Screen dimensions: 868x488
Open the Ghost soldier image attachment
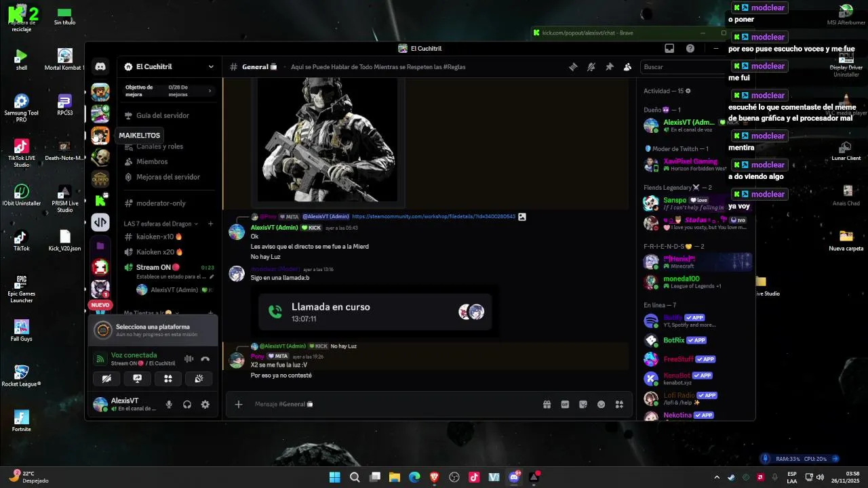pyautogui.click(x=330, y=139)
